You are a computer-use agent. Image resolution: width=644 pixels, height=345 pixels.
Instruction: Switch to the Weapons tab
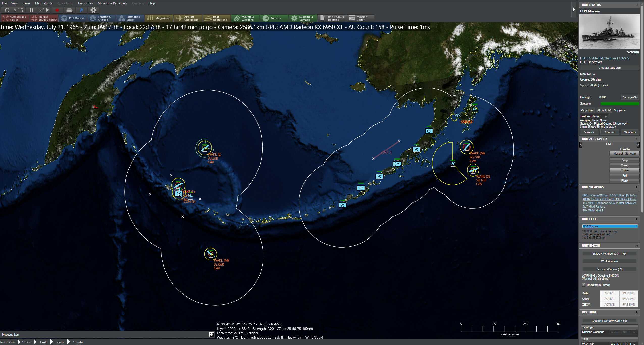(x=630, y=132)
